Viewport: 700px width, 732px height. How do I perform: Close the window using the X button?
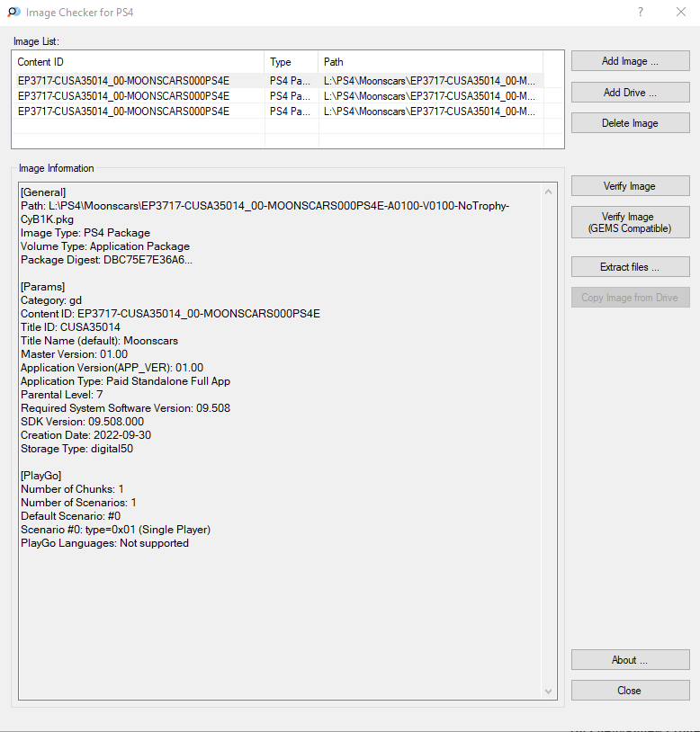(681, 12)
